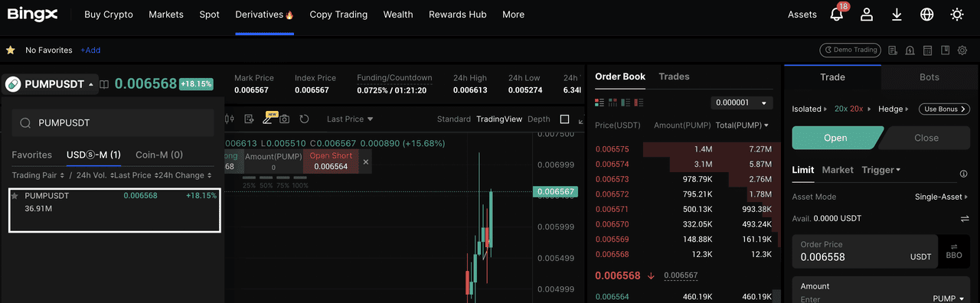Open the language globe icon
This screenshot has width=980, height=303.
[x=926, y=15]
